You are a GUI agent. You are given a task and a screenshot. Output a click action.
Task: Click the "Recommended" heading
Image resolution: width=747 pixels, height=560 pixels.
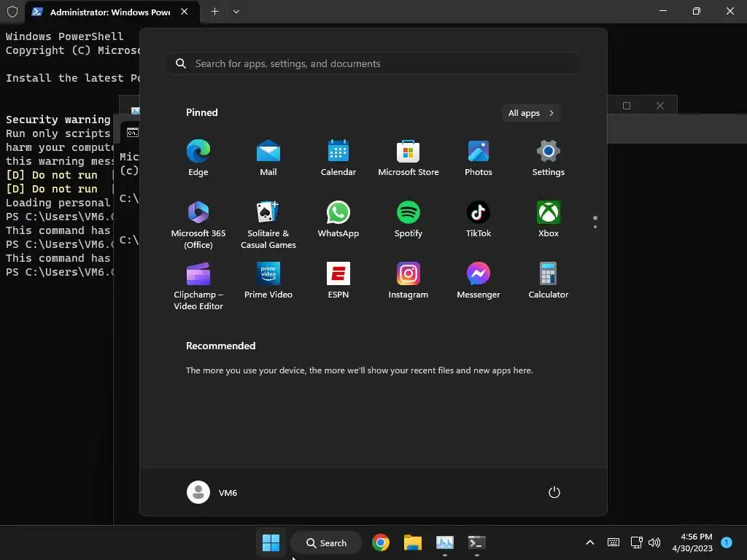pos(220,346)
